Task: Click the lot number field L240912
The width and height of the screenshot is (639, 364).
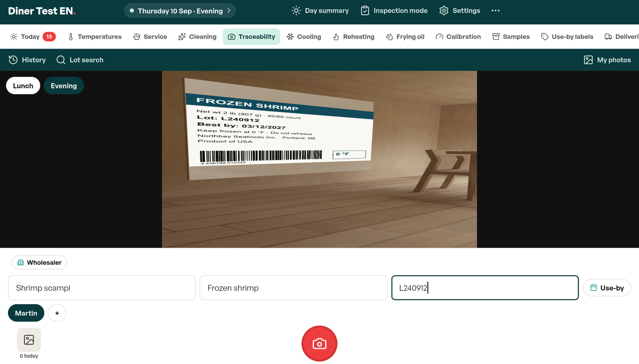Action: point(485,288)
